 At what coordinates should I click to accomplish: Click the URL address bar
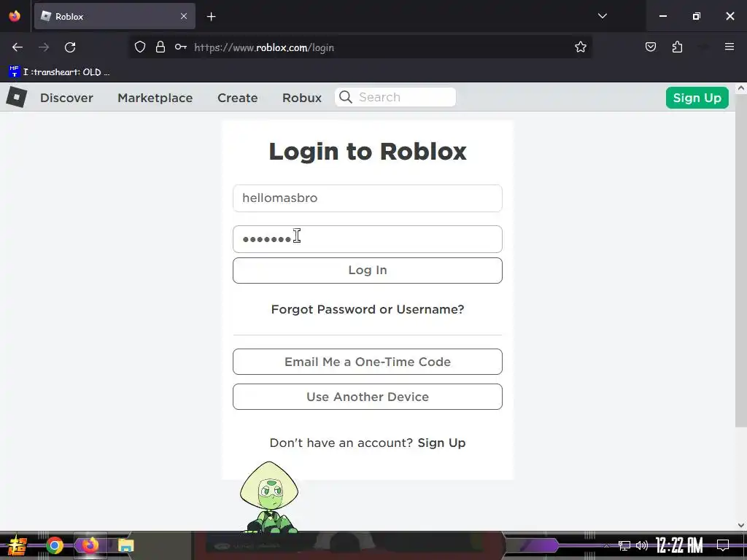[360, 47]
